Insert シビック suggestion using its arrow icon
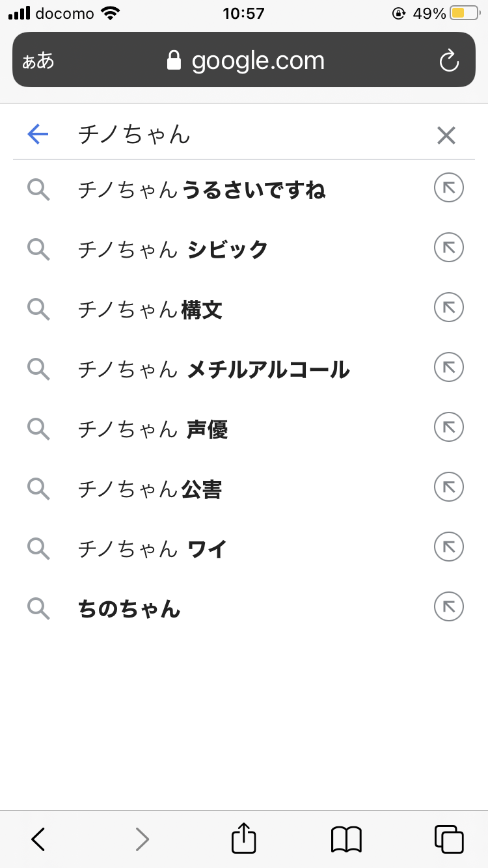This screenshot has height=868, width=488. pyautogui.click(x=448, y=248)
